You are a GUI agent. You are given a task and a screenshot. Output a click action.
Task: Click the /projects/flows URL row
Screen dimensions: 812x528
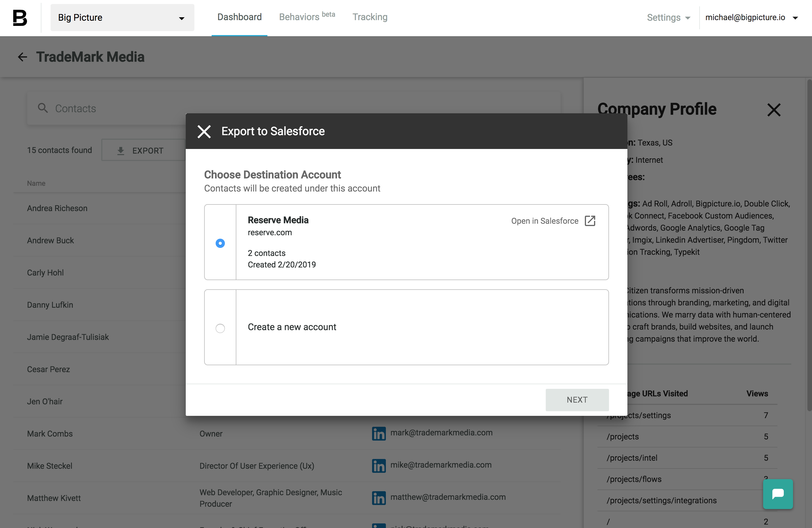click(687, 479)
